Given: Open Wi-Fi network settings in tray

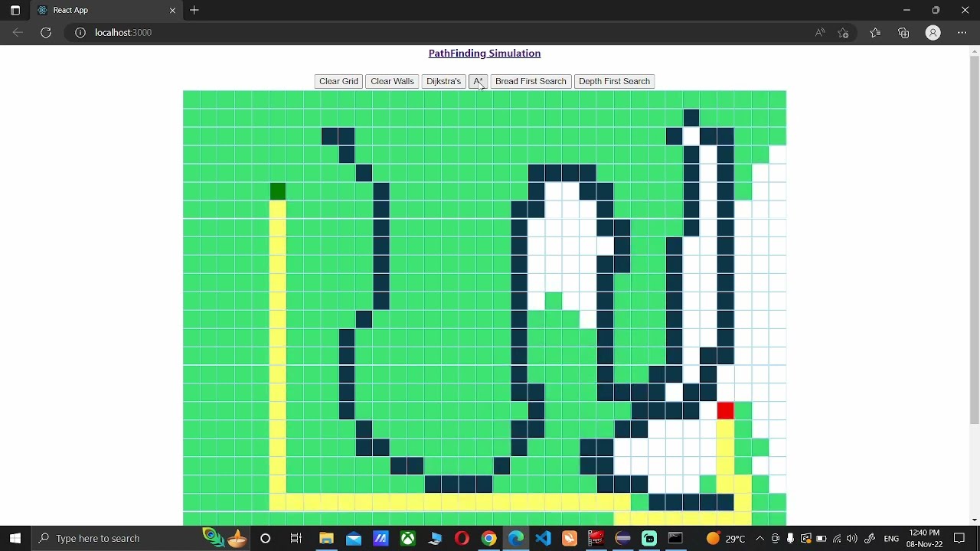Looking at the screenshot, I should pyautogui.click(x=836, y=538).
